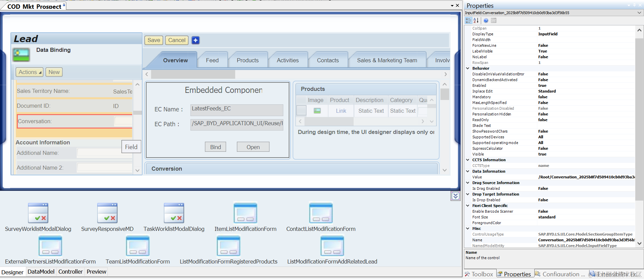Open the Properties window options arrow

pyautogui.click(x=629, y=5)
